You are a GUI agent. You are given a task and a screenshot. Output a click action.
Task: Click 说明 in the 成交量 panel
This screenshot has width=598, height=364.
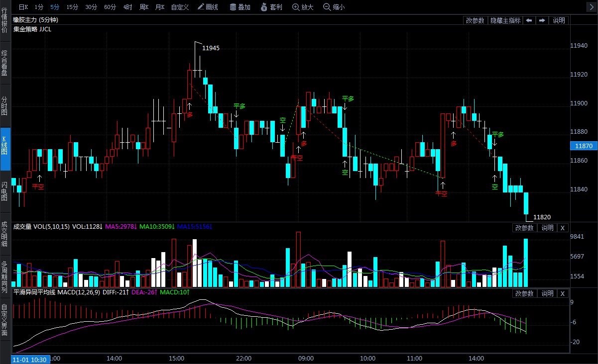pyautogui.click(x=547, y=228)
